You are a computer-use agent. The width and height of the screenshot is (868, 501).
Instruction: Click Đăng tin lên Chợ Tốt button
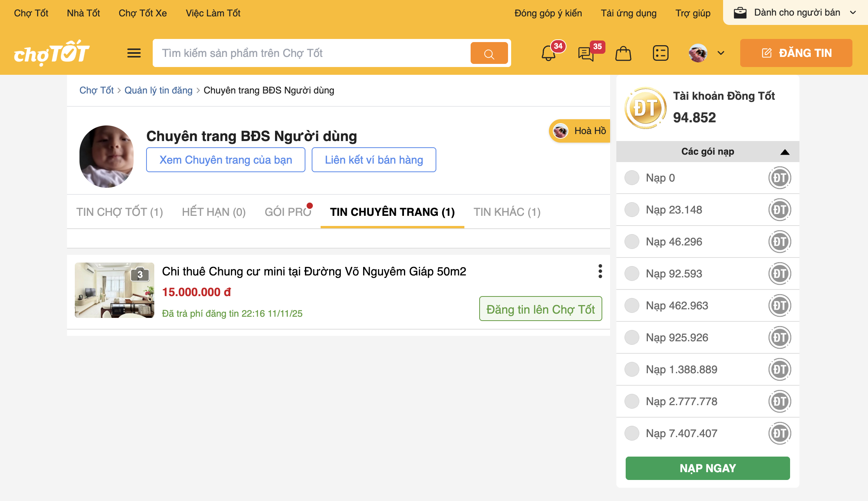coord(540,309)
